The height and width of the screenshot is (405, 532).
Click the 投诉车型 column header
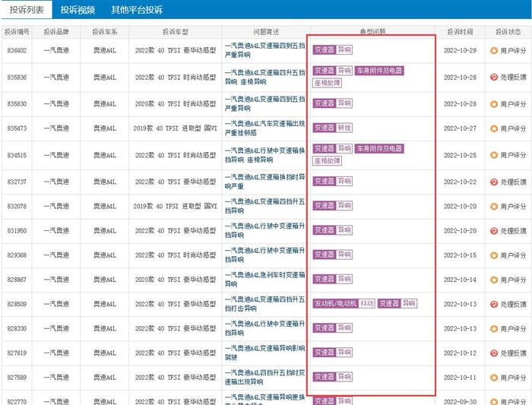pos(176,32)
